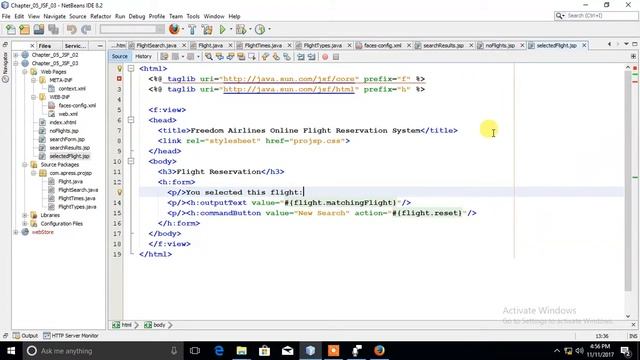Click the New Project toolbar icon
Screen dimensions: 640x360
[x=24, y=29]
